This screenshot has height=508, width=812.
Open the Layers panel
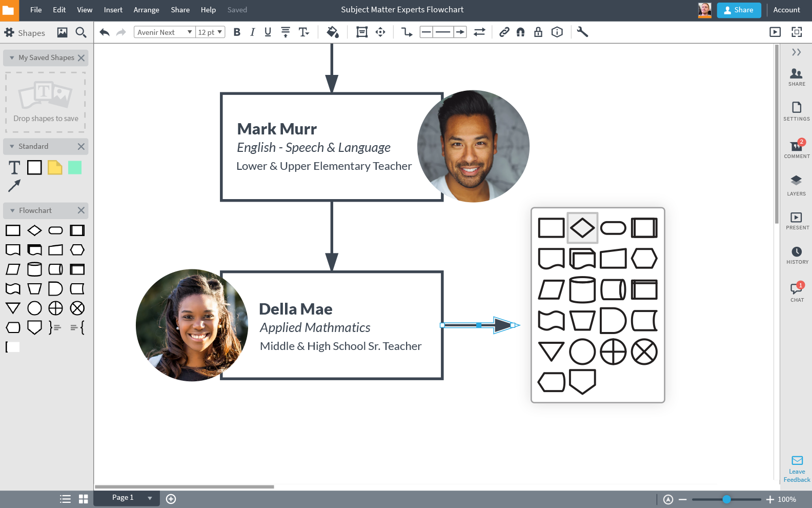point(796,186)
